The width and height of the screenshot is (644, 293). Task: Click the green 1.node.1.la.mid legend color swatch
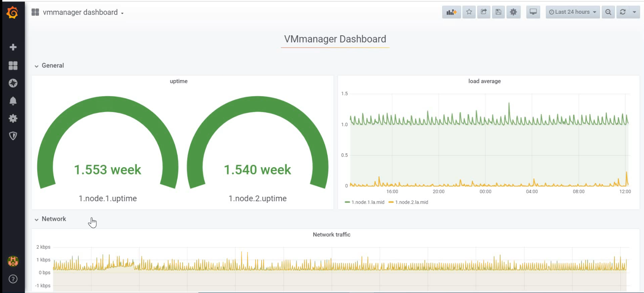348,202
